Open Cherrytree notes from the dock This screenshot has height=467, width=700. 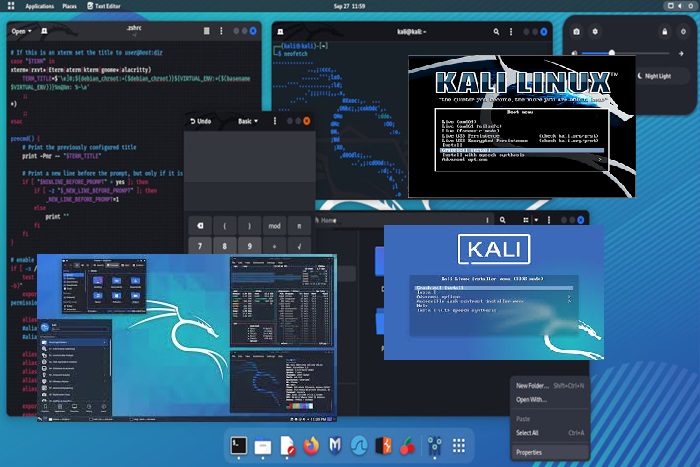pos(407,446)
